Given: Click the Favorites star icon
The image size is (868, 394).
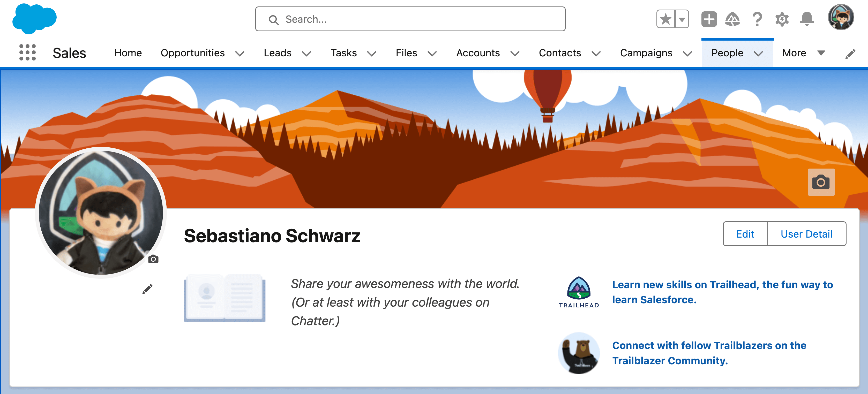Looking at the screenshot, I should pyautogui.click(x=665, y=19).
